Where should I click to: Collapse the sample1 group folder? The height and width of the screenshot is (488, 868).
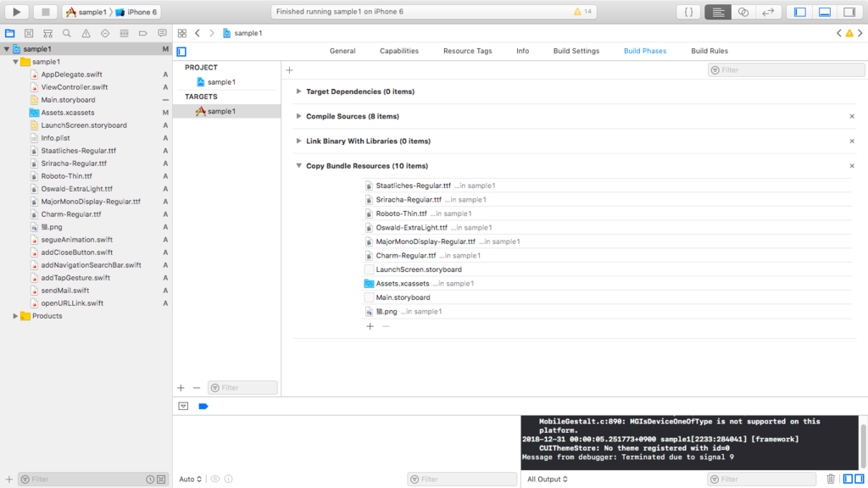(x=15, y=62)
